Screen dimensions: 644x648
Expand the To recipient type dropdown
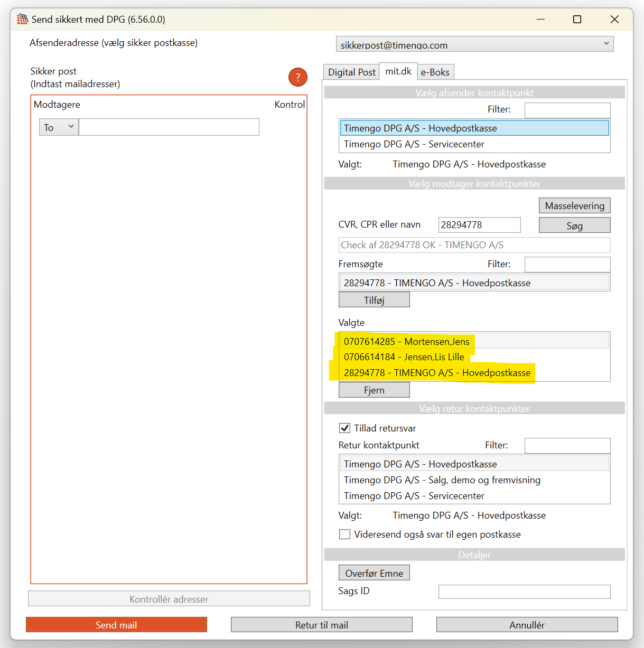(59, 127)
